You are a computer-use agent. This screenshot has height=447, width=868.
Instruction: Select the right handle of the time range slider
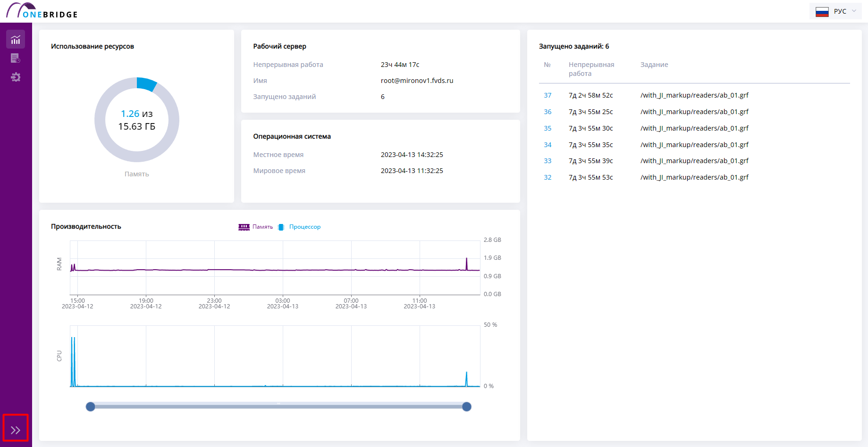pyautogui.click(x=467, y=406)
